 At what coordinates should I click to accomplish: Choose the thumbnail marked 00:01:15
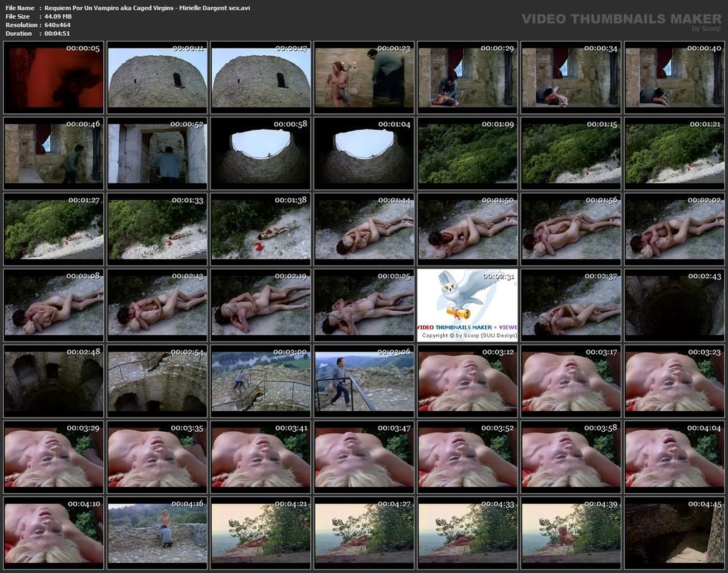[571, 153]
